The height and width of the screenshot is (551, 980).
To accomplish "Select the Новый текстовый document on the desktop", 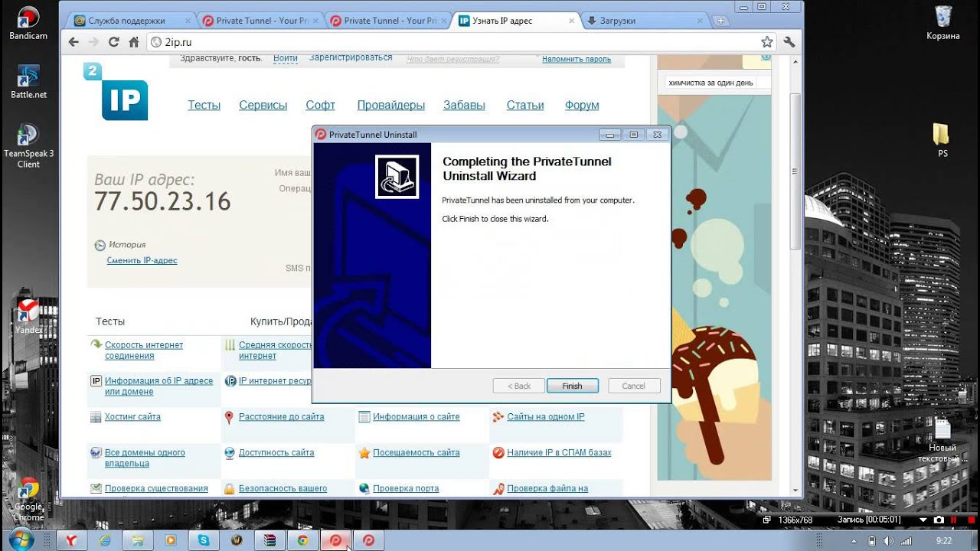I will [942, 441].
